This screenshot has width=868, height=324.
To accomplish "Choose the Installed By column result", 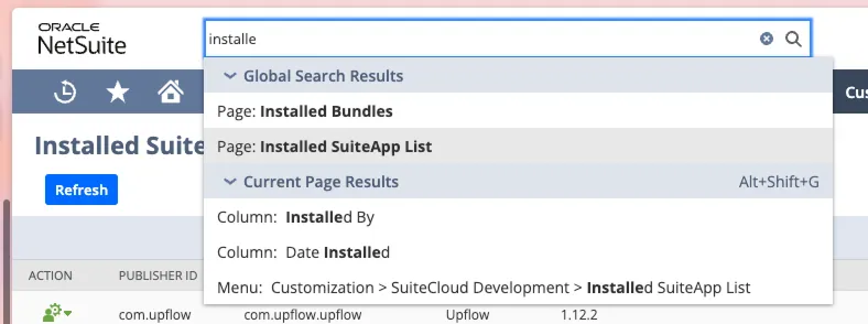I will click(x=329, y=217).
